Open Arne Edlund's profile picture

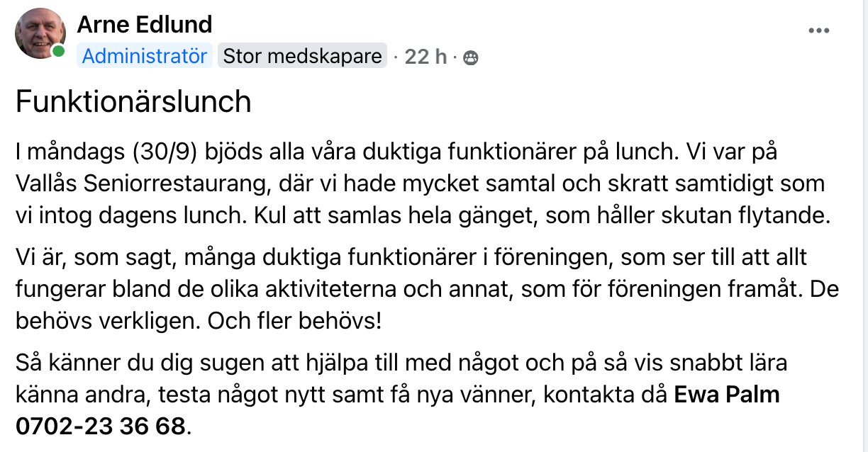pyautogui.click(x=40, y=33)
